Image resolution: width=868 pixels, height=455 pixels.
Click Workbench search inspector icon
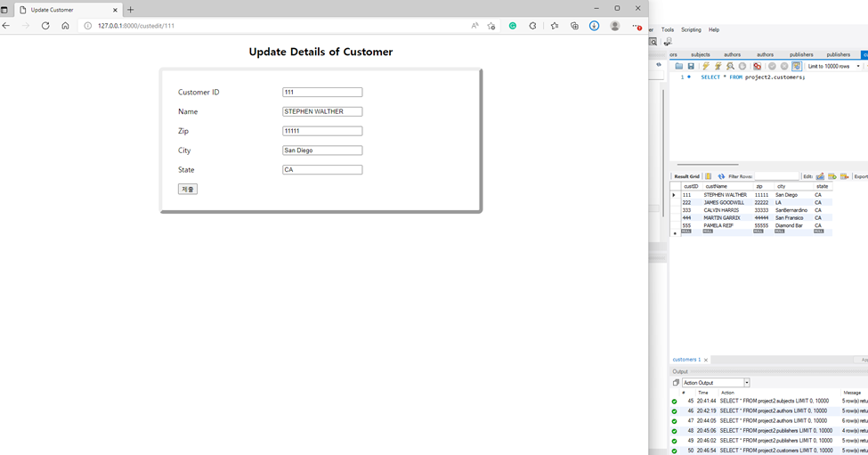(653, 42)
